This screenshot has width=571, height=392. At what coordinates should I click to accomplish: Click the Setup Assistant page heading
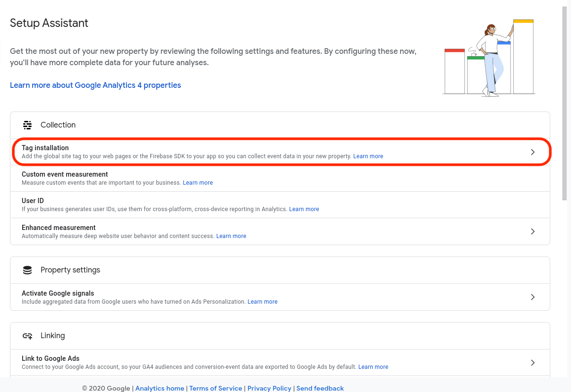coord(49,23)
